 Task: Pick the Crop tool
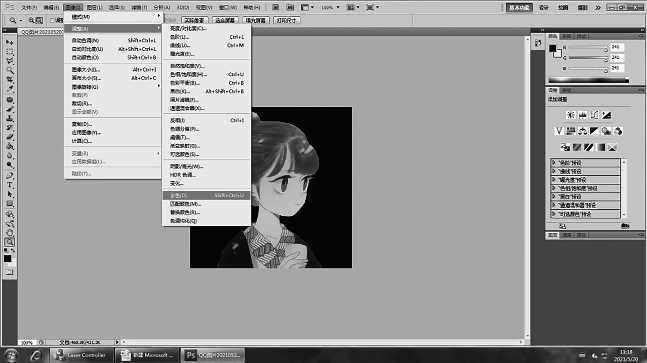[x=9, y=79]
